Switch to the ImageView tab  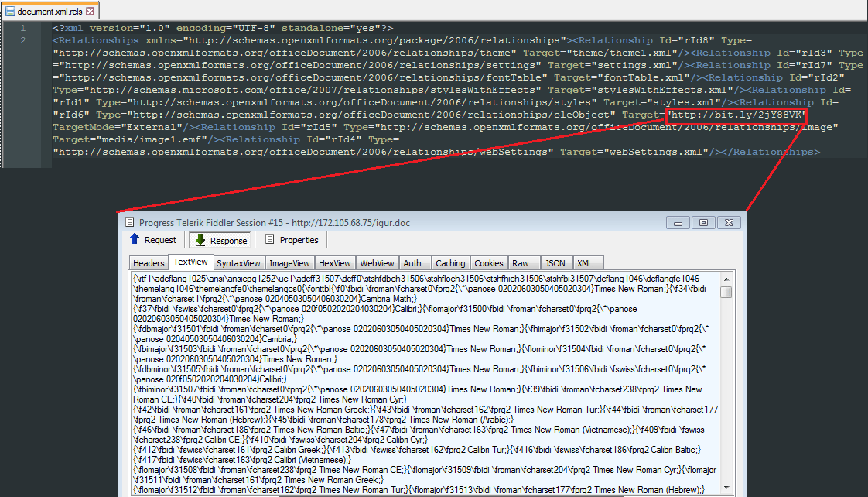289,263
